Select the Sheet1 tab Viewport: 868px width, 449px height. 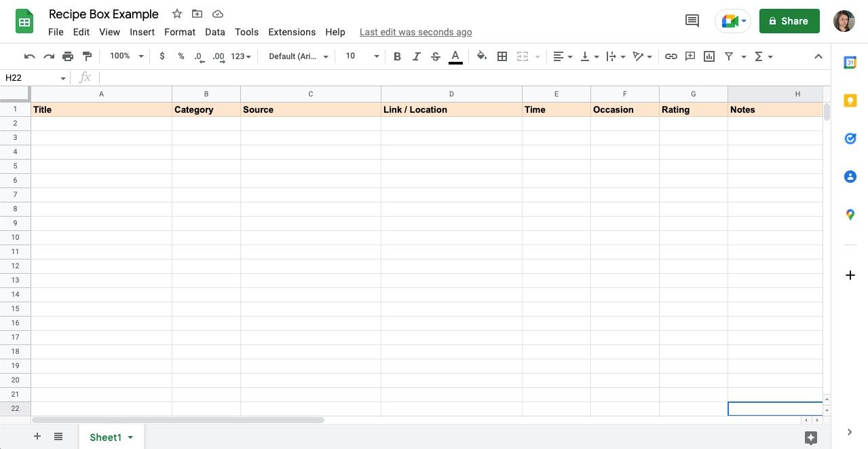point(111,437)
